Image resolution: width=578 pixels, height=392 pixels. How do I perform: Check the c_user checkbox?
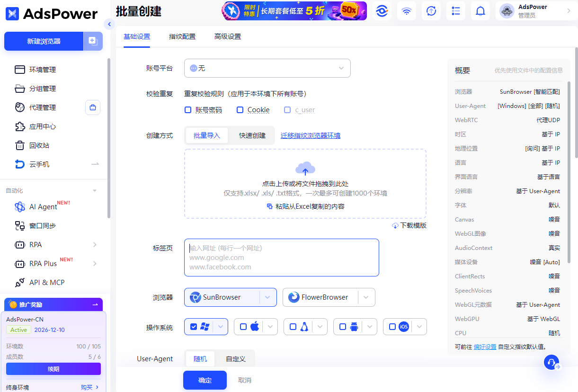click(x=287, y=110)
